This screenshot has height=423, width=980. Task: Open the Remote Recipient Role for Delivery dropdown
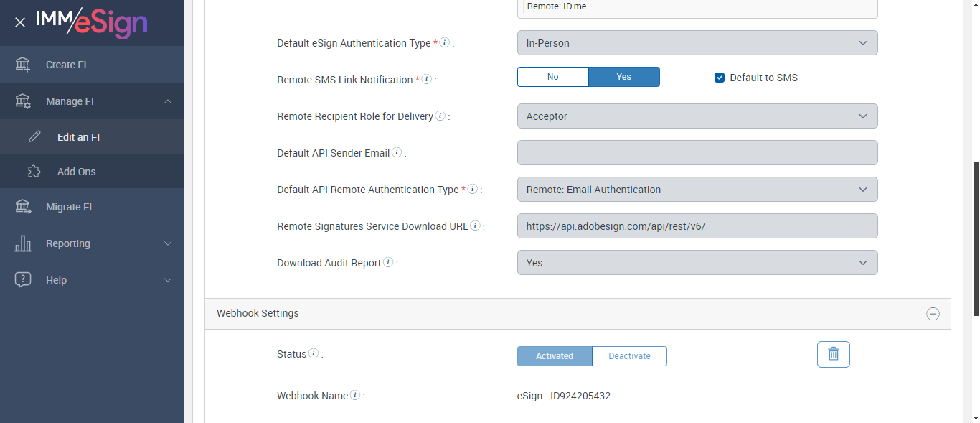697,116
